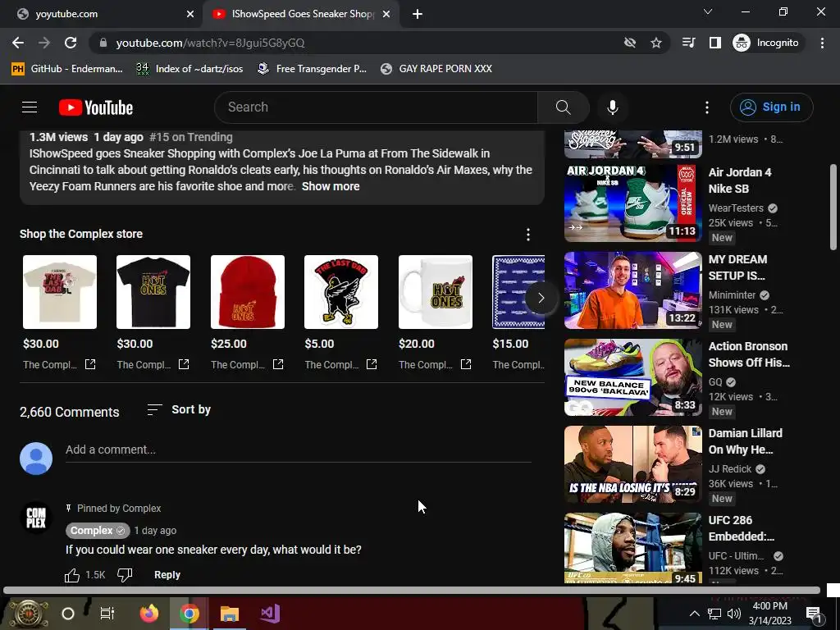840x630 pixels.
Task: Open Damian Lillard JJ Redick video title
Action: click(745, 441)
